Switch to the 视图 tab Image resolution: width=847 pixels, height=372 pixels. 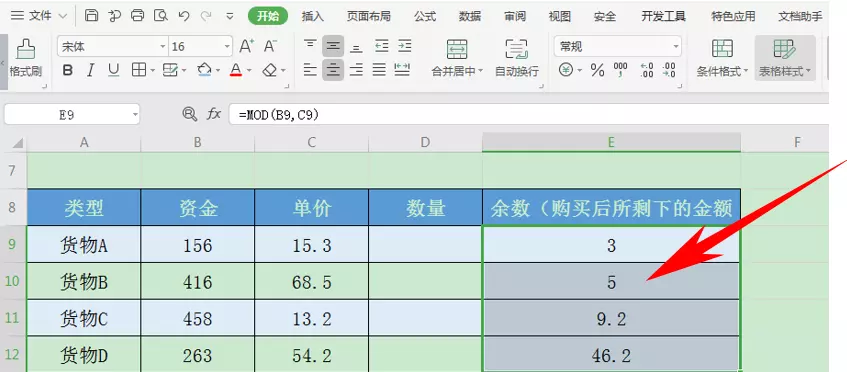(560, 16)
